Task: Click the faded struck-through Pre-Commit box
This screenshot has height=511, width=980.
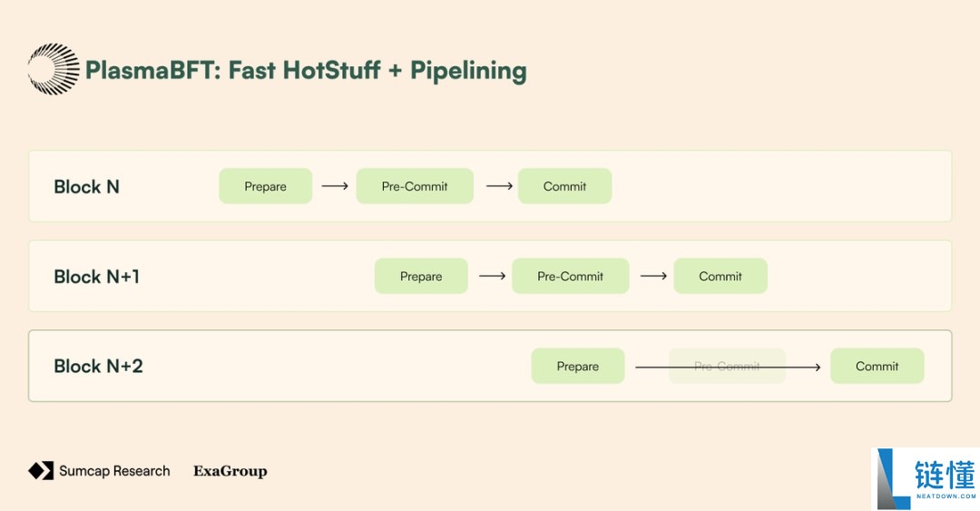Action: (x=727, y=366)
